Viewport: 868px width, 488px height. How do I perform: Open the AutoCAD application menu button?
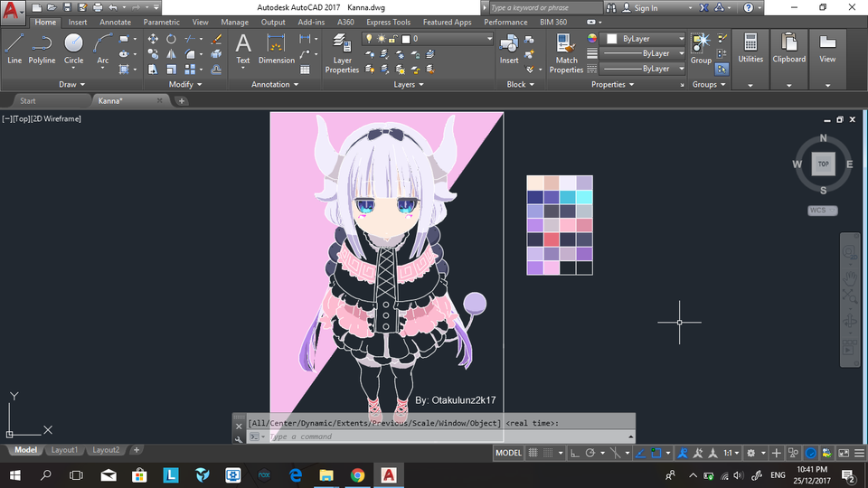12,11
